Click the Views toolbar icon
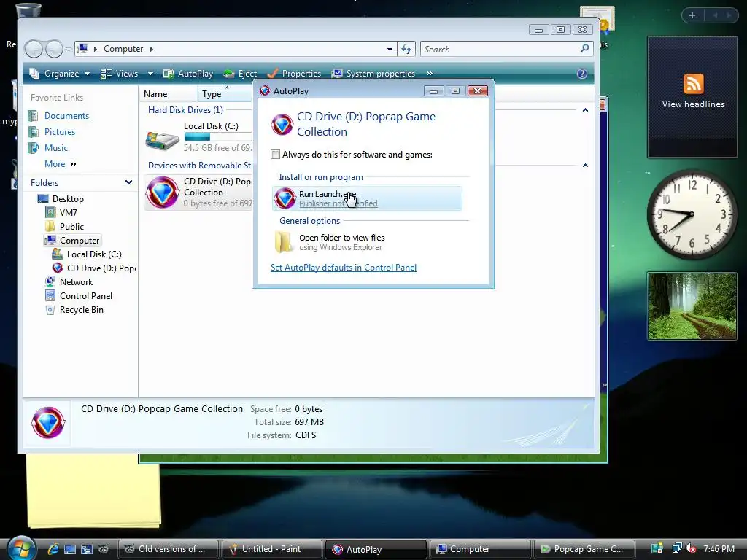The width and height of the screenshot is (747, 560). [x=106, y=74]
